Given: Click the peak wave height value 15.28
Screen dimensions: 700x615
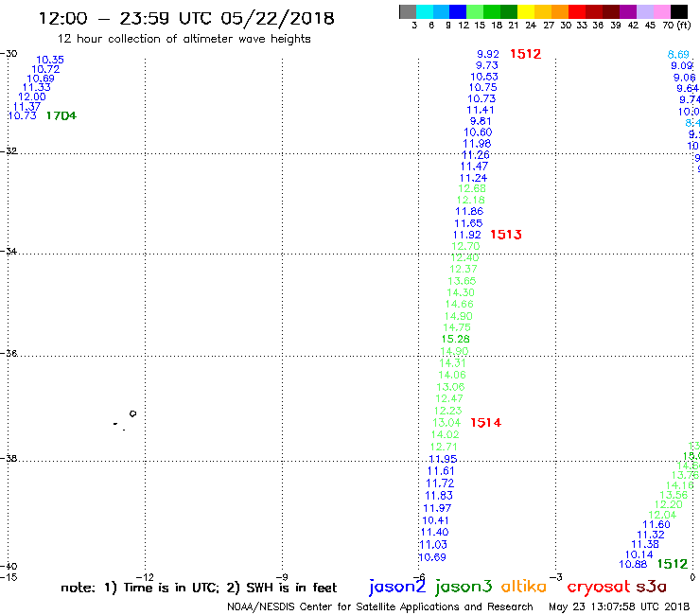Looking at the screenshot, I should pos(455,339).
